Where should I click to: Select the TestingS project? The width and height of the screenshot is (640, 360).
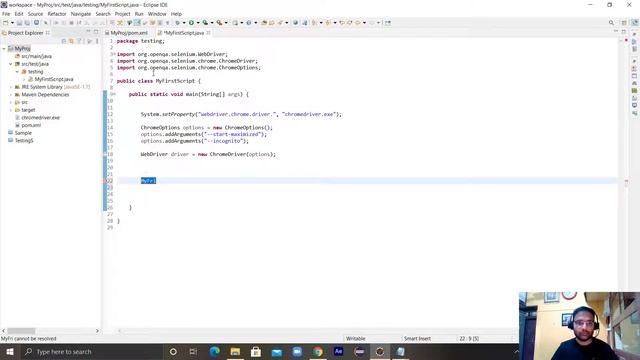tap(24, 140)
